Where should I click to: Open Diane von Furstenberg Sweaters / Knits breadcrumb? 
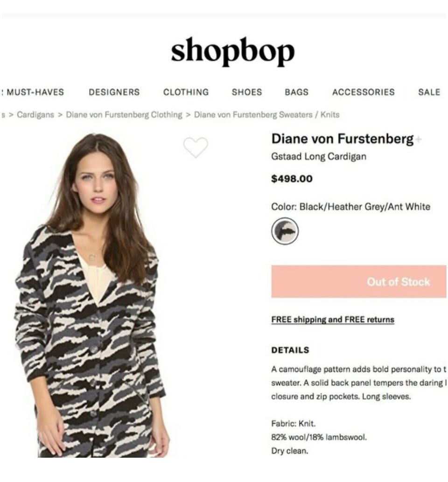coord(266,115)
